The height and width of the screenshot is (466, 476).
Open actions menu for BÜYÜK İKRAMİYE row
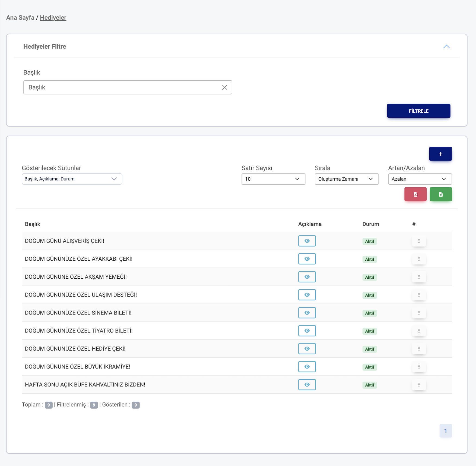pos(419,367)
